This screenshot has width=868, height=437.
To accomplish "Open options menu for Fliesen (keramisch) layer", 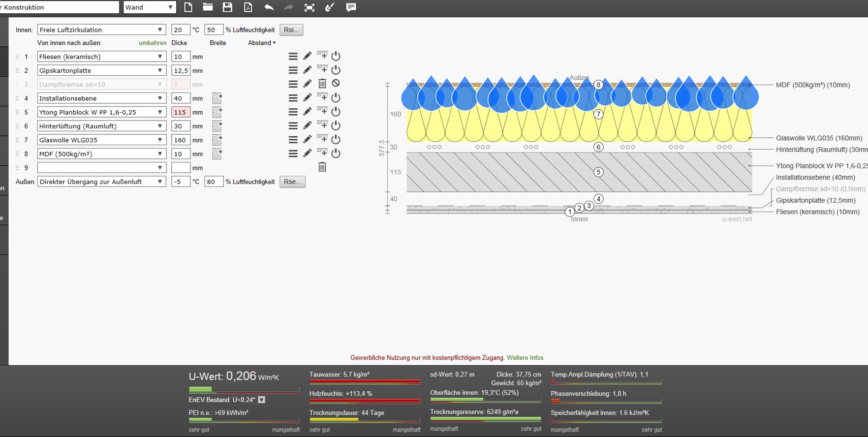I will point(293,56).
